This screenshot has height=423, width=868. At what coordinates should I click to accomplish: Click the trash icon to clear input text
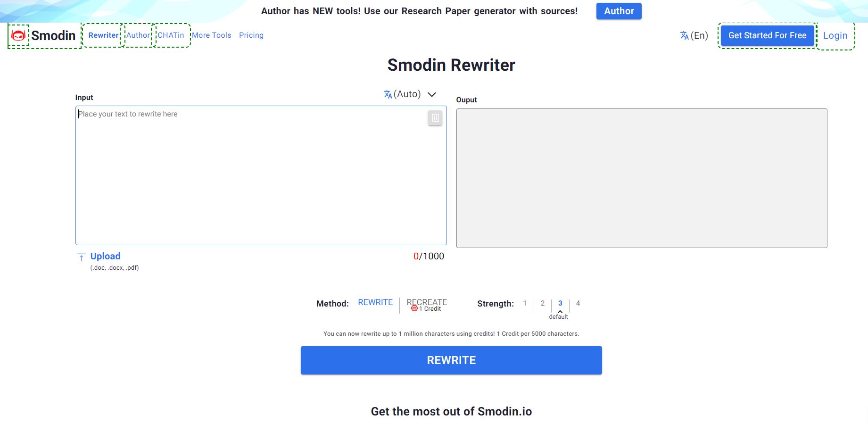pyautogui.click(x=434, y=117)
